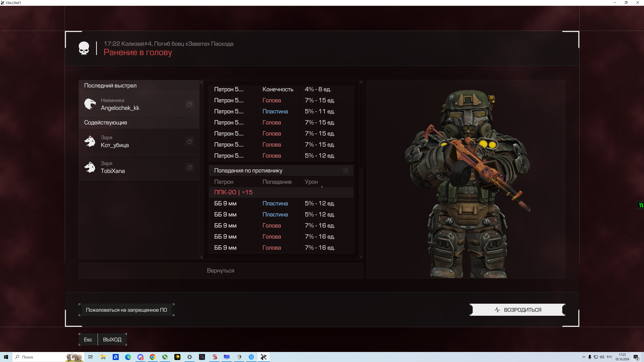The image size is (644, 362).
Task: Open the Windows Start menu
Action: (x=6, y=357)
